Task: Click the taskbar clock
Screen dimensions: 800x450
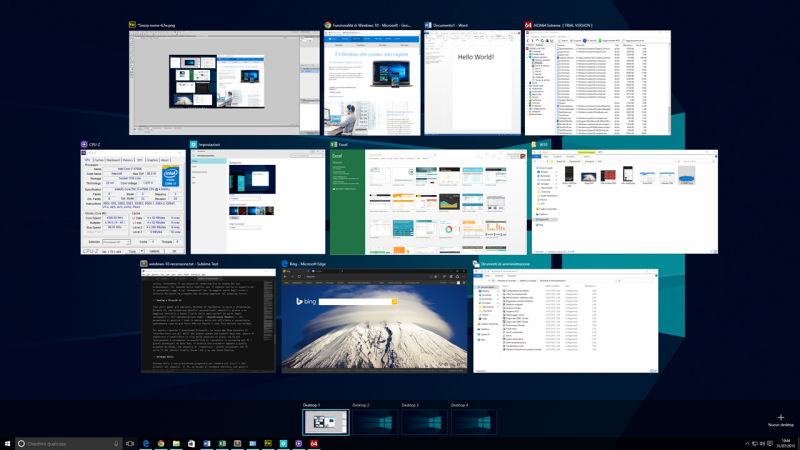Action: click(x=784, y=443)
